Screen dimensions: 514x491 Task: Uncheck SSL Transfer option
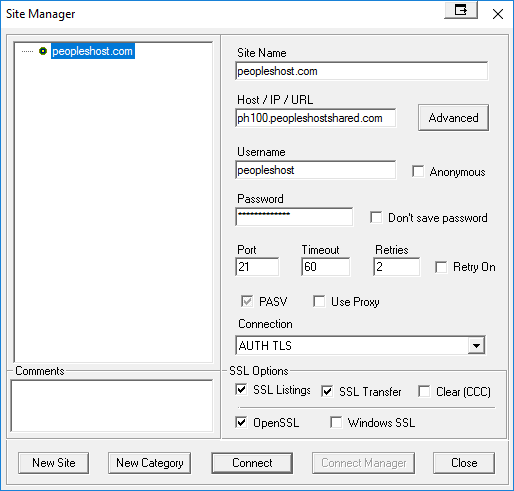tap(327, 391)
